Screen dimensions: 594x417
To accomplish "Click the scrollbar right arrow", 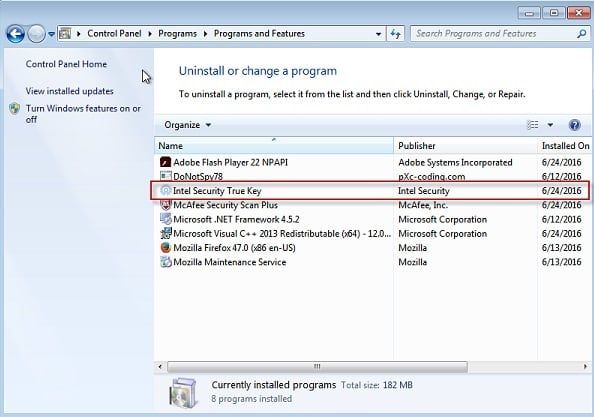I will click(x=585, y=367).
